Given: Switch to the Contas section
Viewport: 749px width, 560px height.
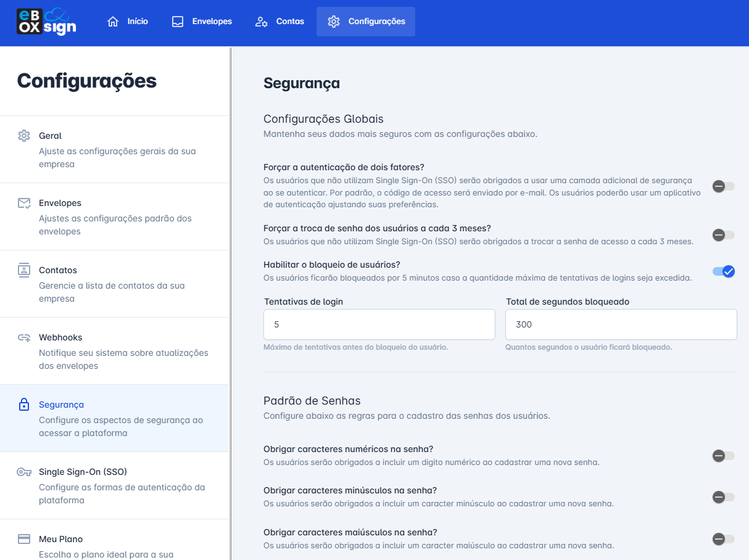Looking at the screenshot, I should pos(279,21).
